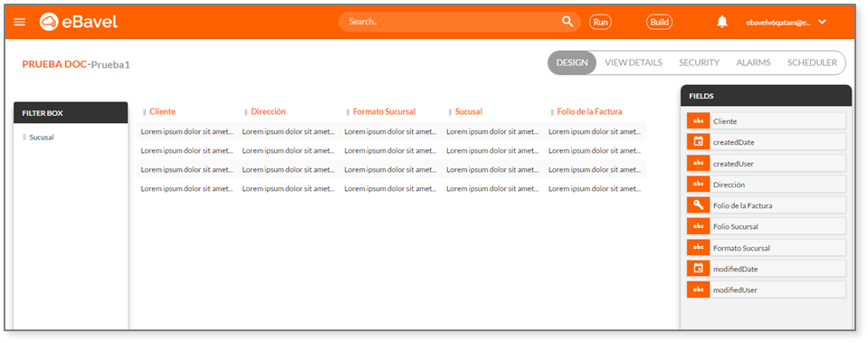Viewport: 868px width, 343px height.
Task: Click the abc icon beside Folio Sucursal
Action: (698, 226)
